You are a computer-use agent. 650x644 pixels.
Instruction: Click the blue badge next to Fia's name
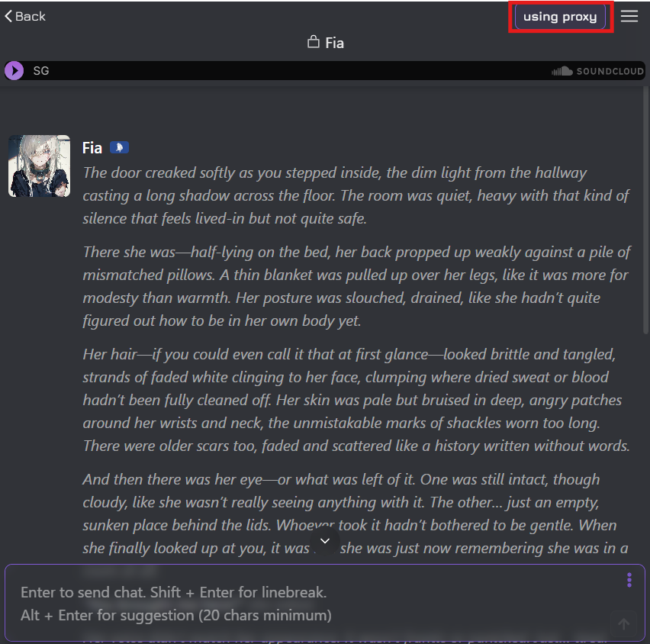pos(119,147)
